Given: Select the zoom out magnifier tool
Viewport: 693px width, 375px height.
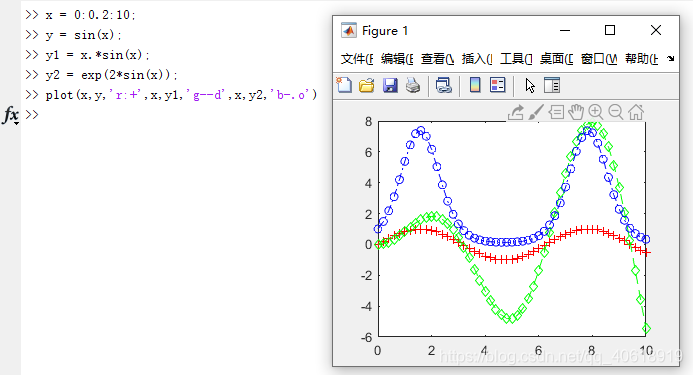Looking at the screenshot, I should point(616,112).
